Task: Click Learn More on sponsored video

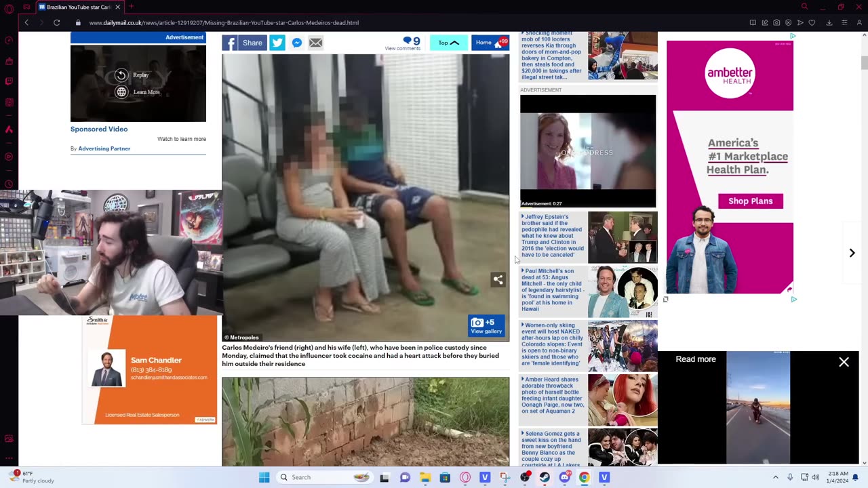Action: (138, 92)
